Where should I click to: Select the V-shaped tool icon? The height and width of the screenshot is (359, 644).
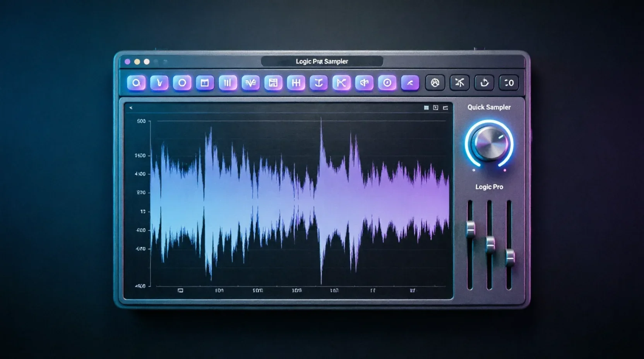click(159, 83)
